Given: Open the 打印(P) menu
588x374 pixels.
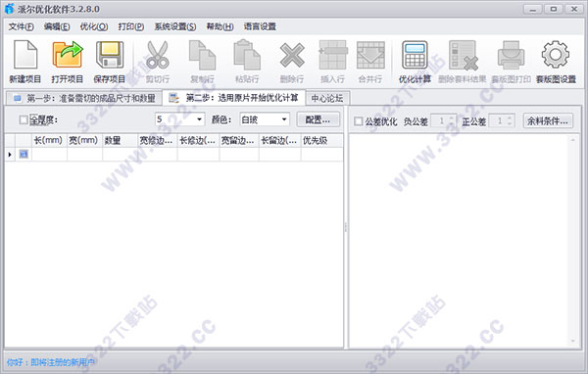Looking at the screenshot, I should click(x=131, y=26).
